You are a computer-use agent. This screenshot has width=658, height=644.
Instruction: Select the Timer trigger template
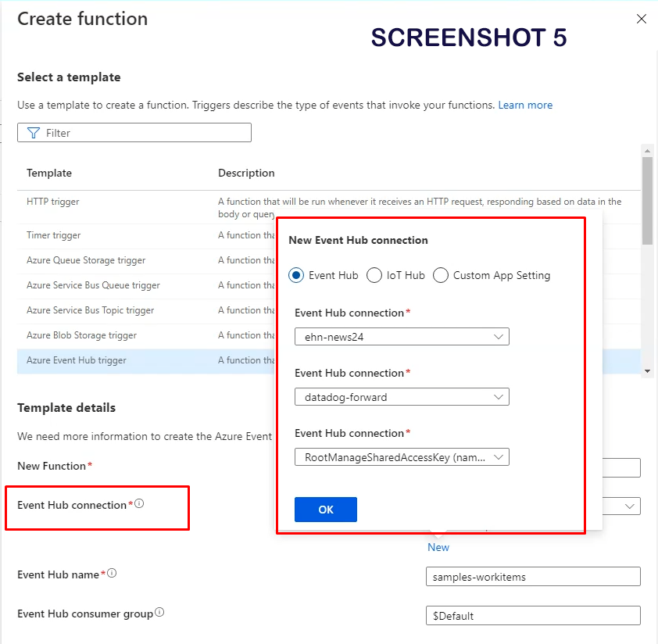tap(54, 235)
